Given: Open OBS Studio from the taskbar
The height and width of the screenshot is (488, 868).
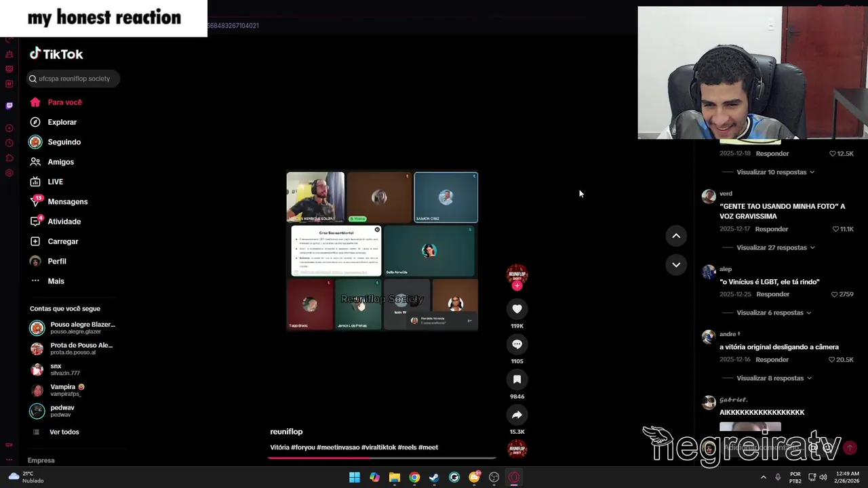Looking at the screenshot, I should [494, 477].
